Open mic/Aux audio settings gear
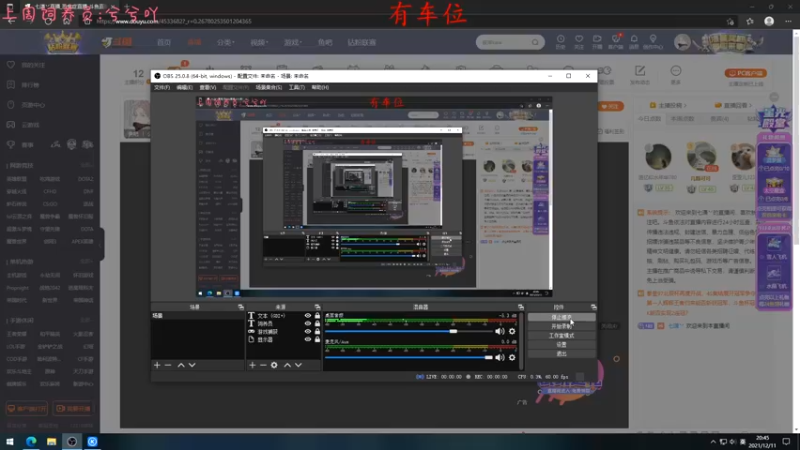 pos(512,357)
